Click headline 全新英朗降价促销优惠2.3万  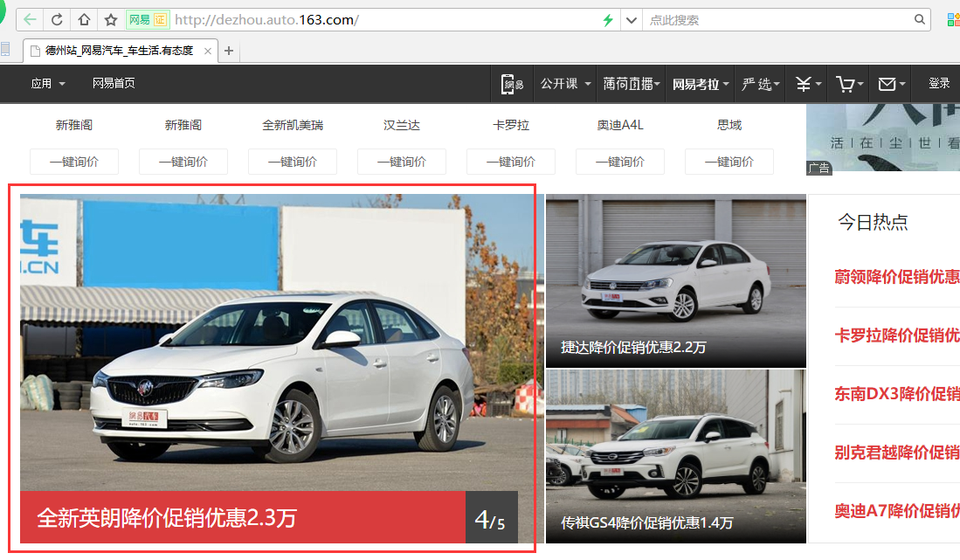pos(167,518)
